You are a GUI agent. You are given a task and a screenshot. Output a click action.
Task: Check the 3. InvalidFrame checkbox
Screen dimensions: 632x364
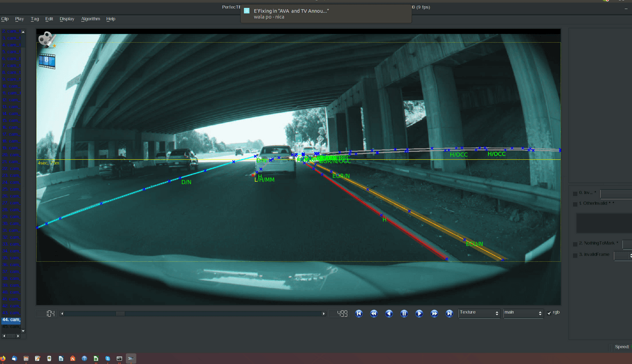tap(575, 255)
